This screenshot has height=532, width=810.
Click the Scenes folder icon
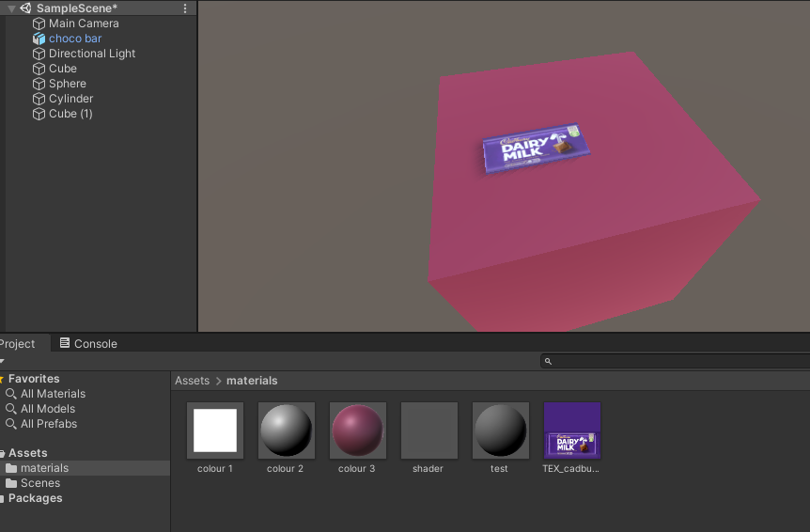[x=11, y=483]
